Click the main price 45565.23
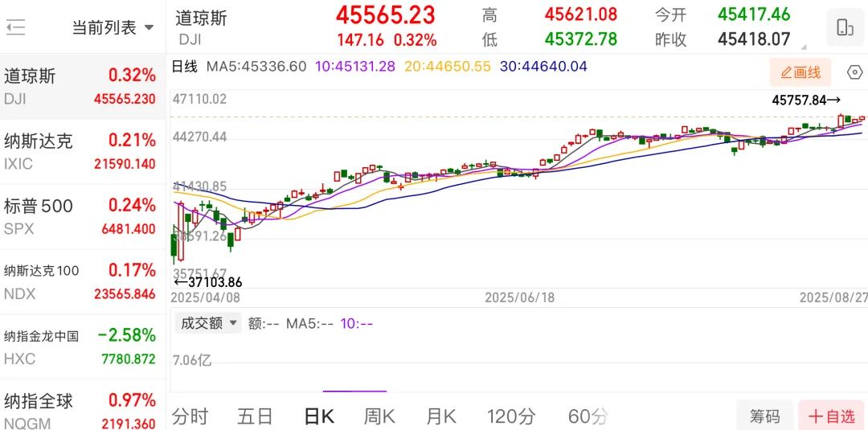The width and height of the screenshot is (868, 430). point(386,15)
